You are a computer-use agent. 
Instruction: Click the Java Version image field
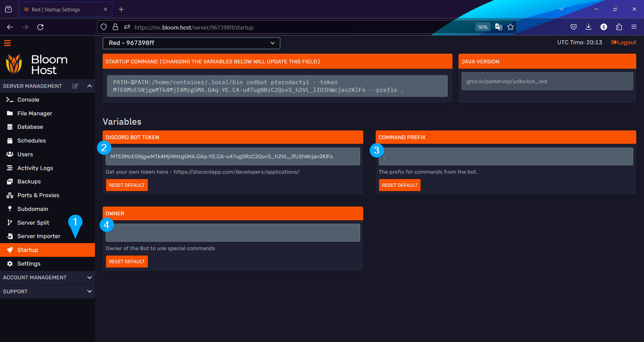(x=547, y=81)
